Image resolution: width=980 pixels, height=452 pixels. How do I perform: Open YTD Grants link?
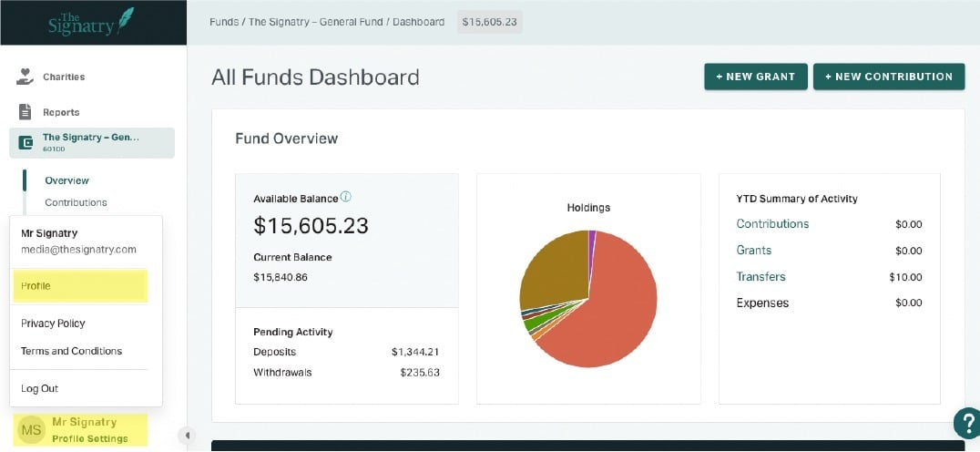[754, 250]
